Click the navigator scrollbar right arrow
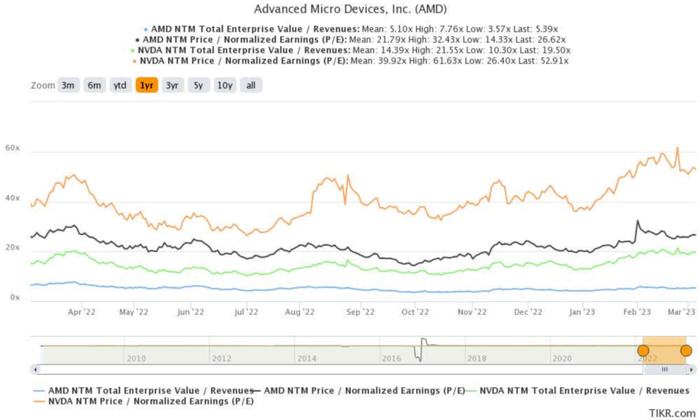 click(693, 369)
